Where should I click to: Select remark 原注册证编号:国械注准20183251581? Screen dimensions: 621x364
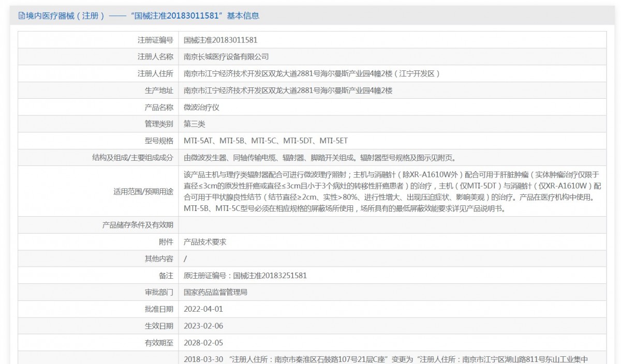pyautogui.click(x=245, y=276)
